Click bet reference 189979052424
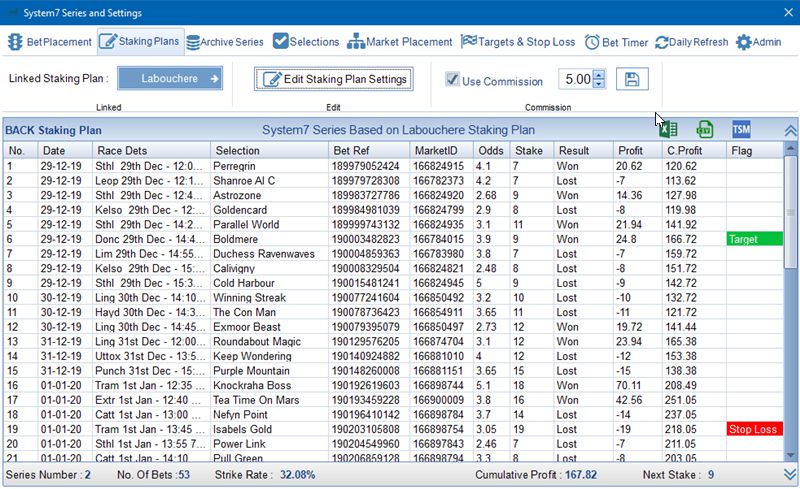 tap(365, 166)
